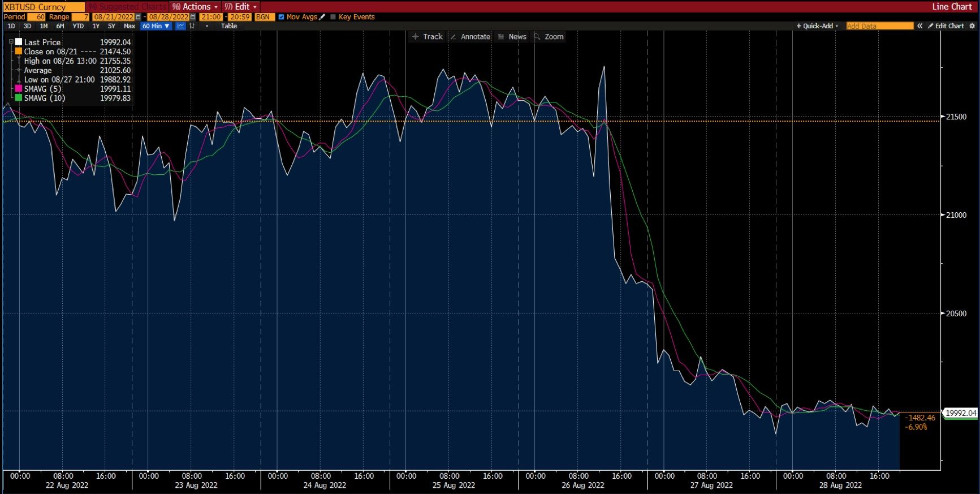Activate the Track crosshair tool
The image size is (980, 494).
[x=427, y=37]
